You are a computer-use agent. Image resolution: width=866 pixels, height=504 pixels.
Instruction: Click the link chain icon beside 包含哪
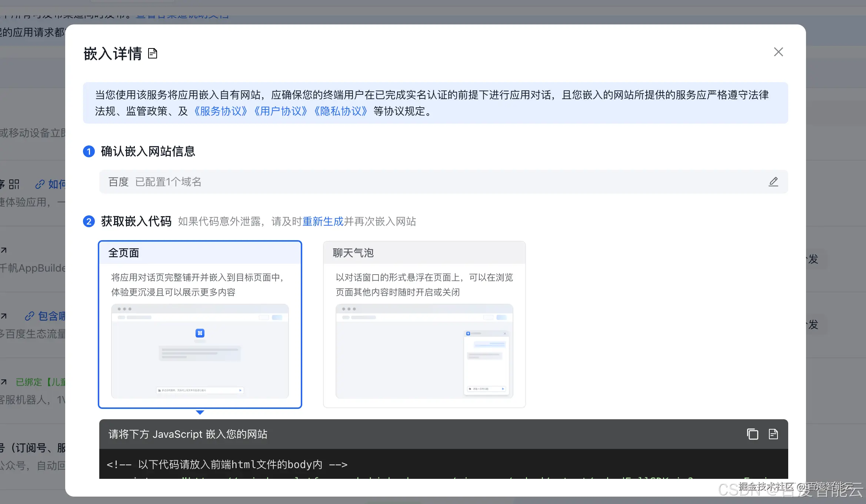pos(29,316)
